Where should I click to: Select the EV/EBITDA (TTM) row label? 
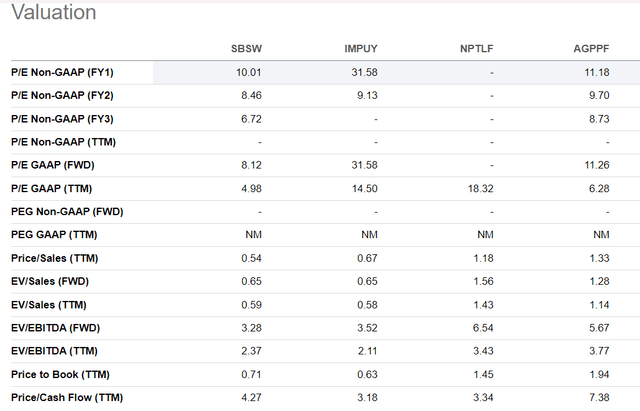point(54,351)
